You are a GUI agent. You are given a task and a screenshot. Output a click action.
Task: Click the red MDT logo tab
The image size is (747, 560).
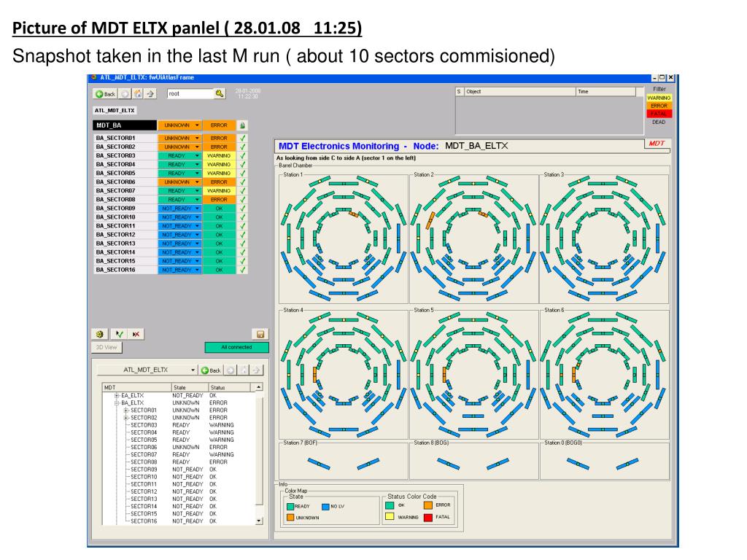point(657,144)
